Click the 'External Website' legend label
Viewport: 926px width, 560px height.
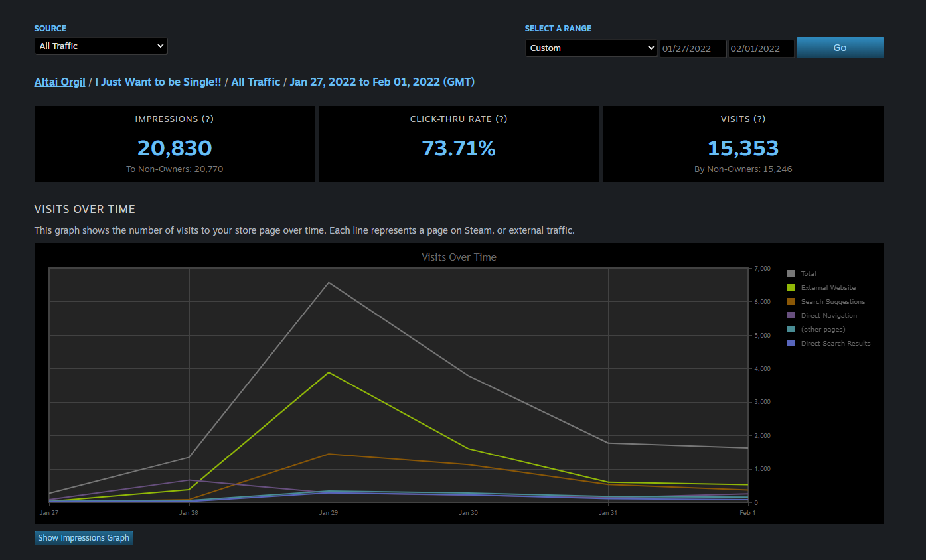click(828, 288)
